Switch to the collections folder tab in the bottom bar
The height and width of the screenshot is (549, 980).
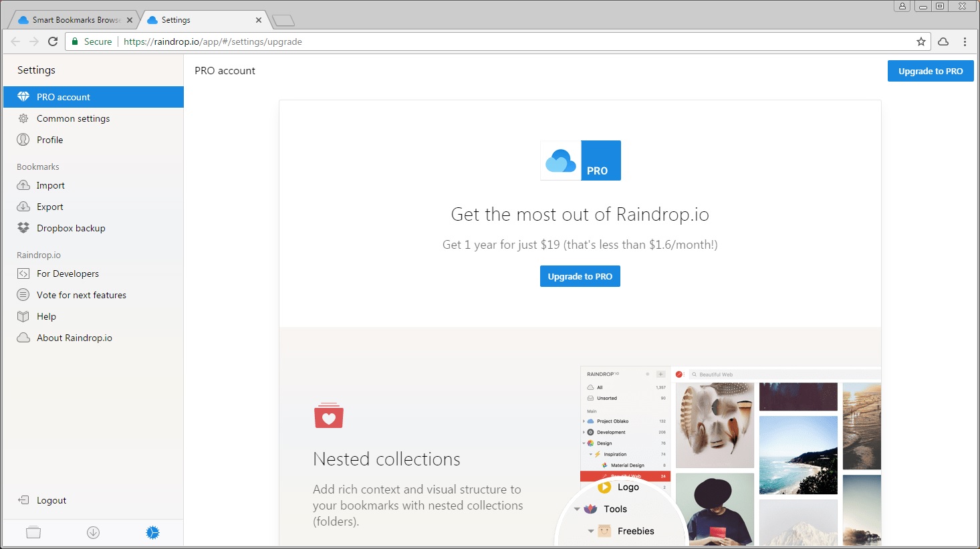click(33, 532)
